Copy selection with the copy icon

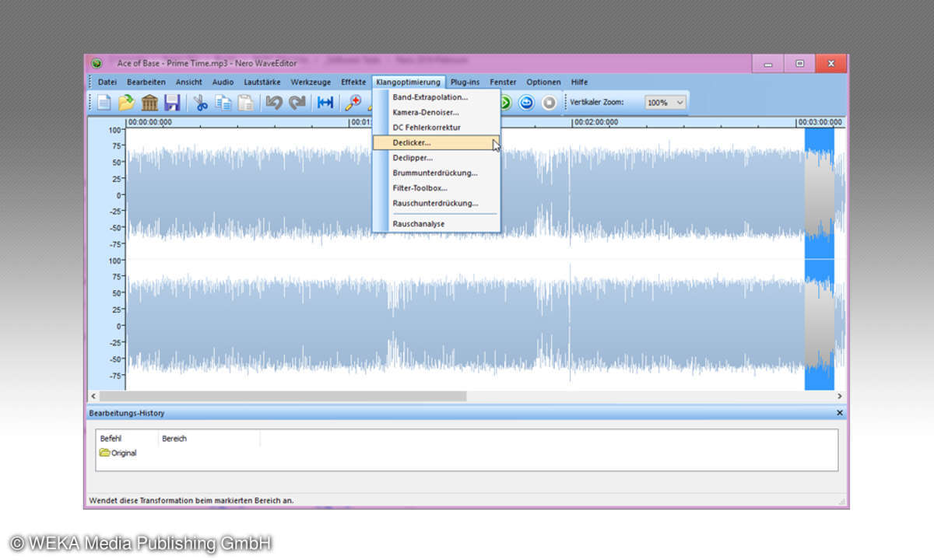click(x=223, y=102)
